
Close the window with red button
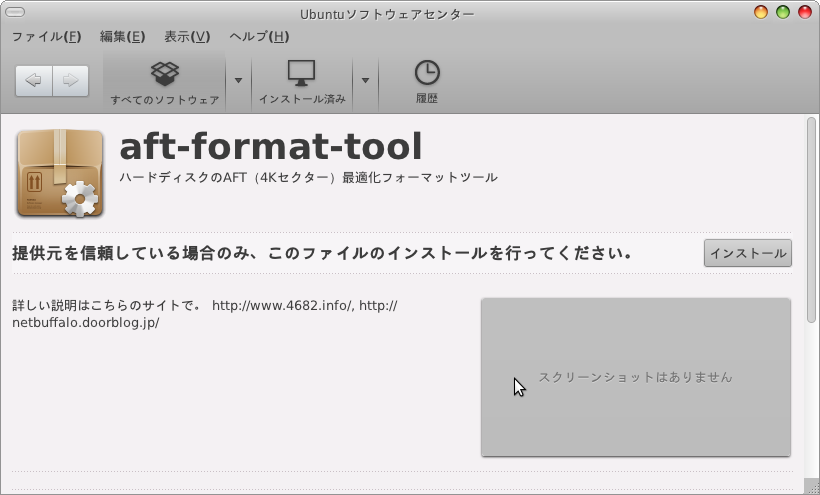point(805,12)
